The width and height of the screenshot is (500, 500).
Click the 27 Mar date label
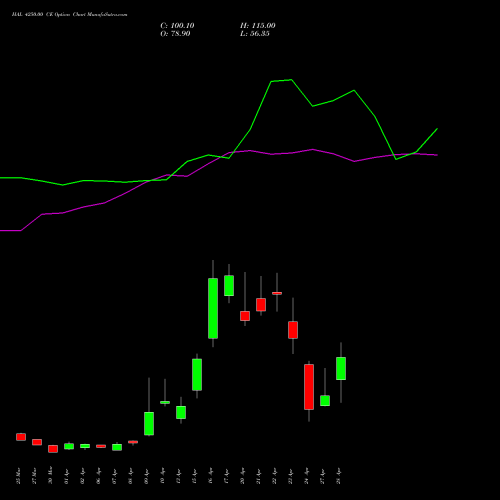point(35,476)
